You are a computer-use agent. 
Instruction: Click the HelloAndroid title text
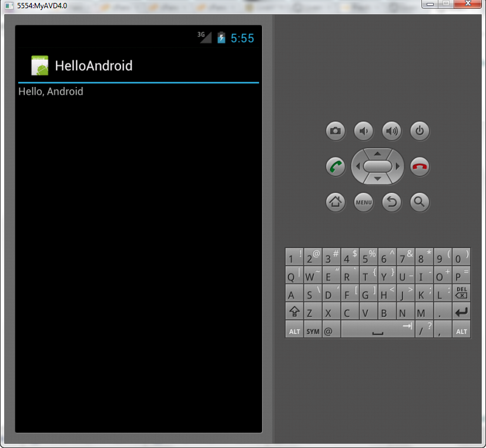pyautogui.click(x=93, y=66)
